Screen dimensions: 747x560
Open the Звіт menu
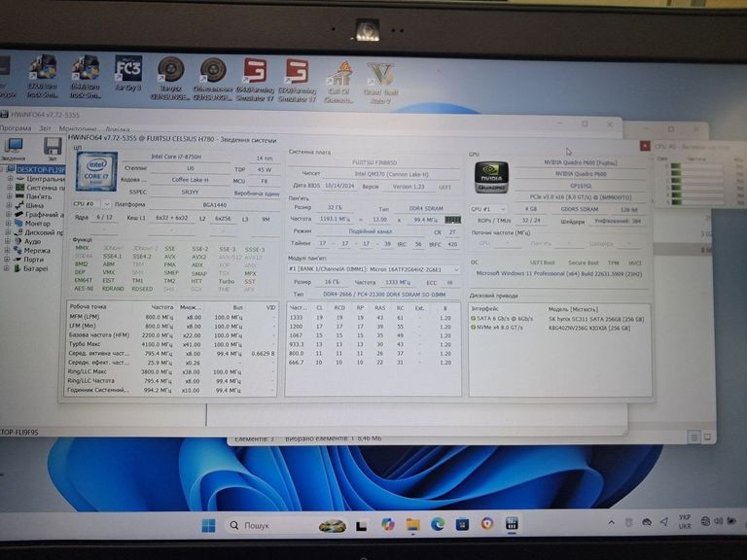click(45, 128)
